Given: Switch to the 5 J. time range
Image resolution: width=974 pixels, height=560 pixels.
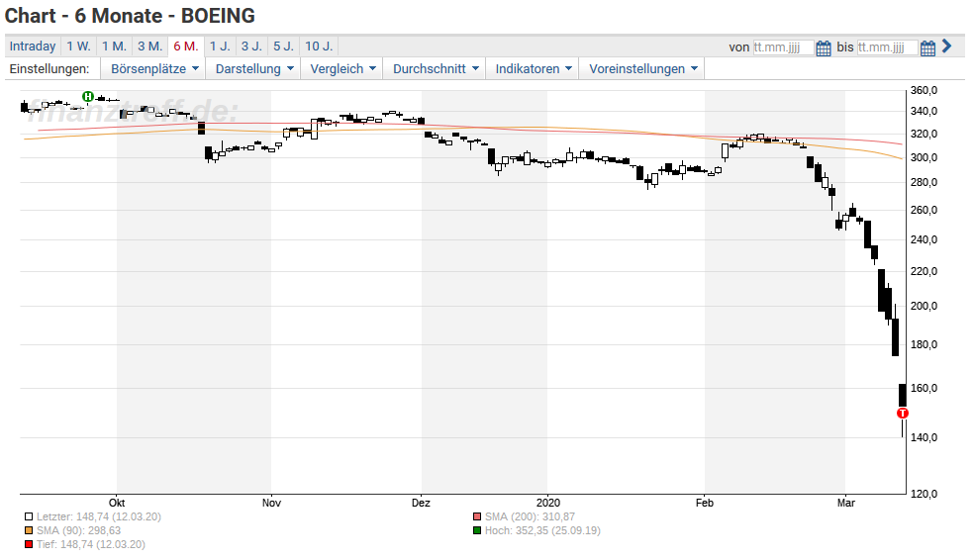Looking at the screenshot, I should pos(284,47).
